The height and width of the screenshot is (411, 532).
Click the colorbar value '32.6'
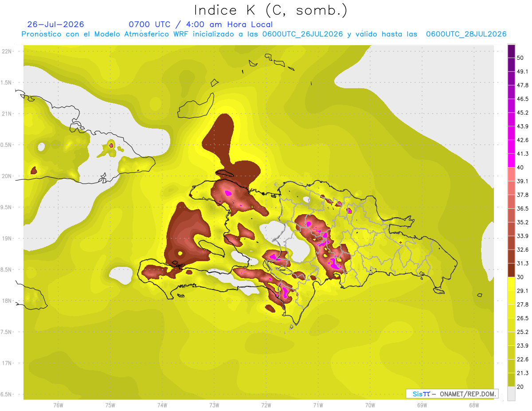click(x=522, y=250)
